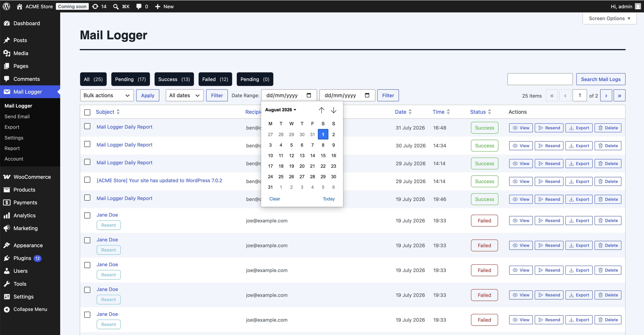The image size is (644, 335).
Task: Click the current page number field
Action: tap(579, 95)
